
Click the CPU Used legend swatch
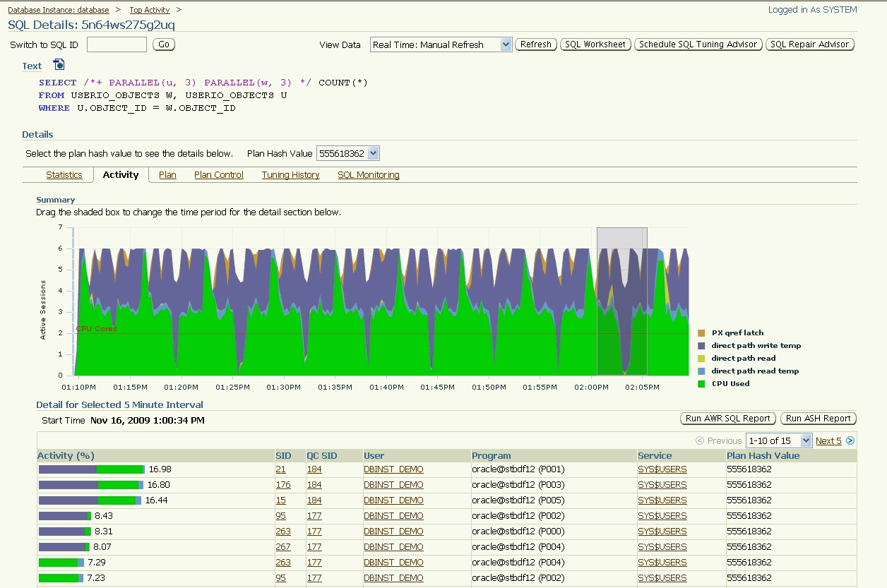(x=701, y=383)
